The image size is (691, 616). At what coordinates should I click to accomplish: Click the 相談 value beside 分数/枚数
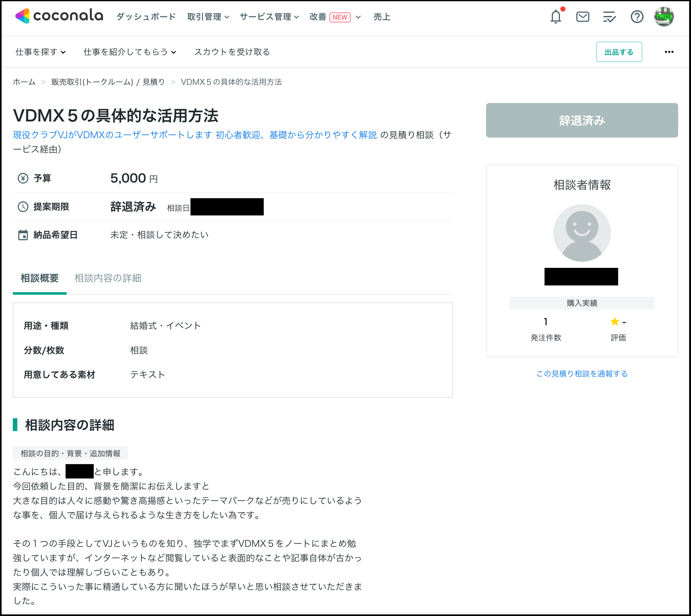pos(139,350)
